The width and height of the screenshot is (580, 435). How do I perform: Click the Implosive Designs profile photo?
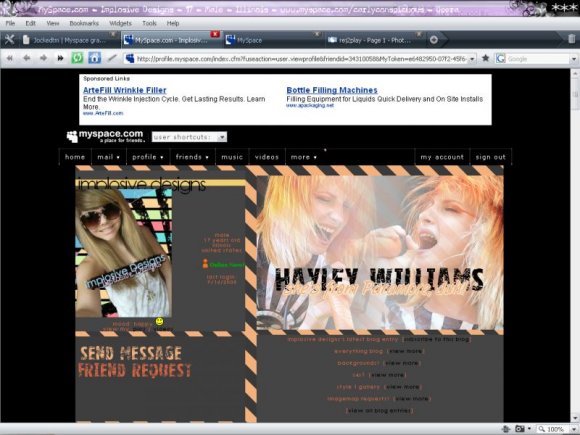coord(124,253)
